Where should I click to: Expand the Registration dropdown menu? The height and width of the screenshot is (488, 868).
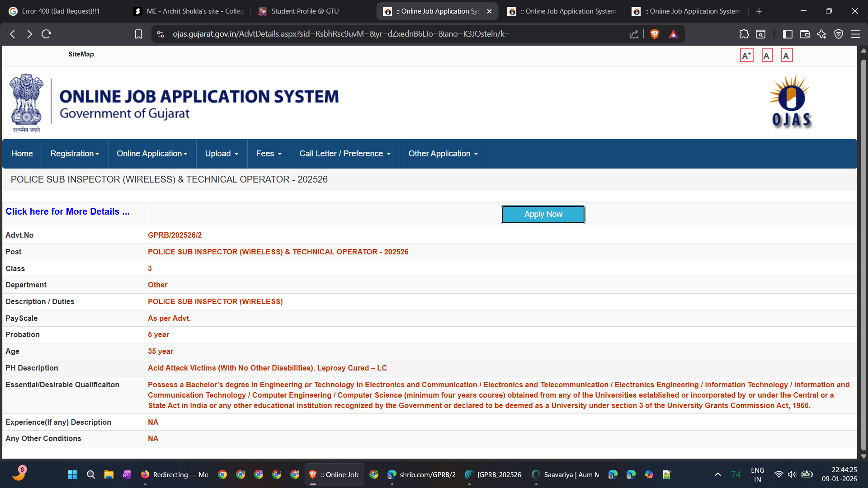tap(75, 154)
